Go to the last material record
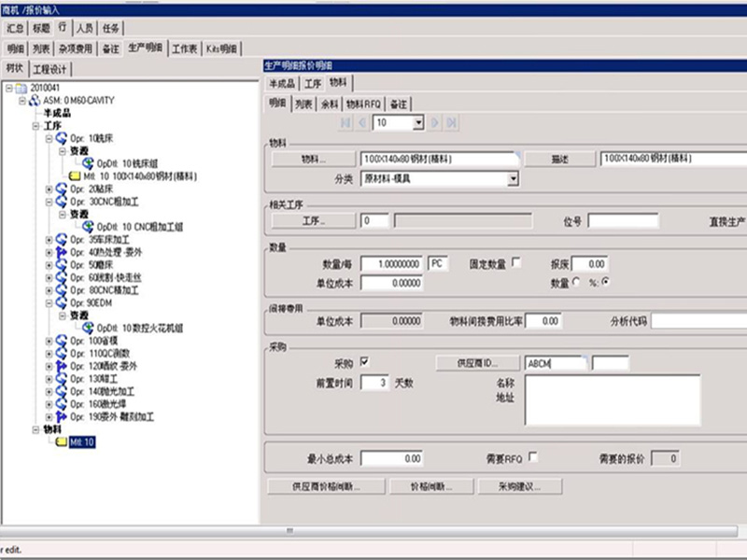 (x=451, y=123)
